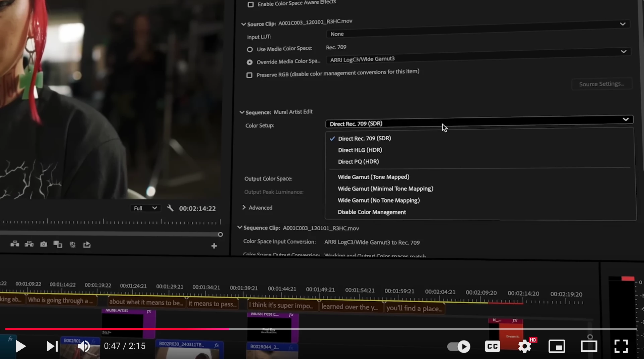Click Rec. 709 media color space text
Viewport: 644px width, 359px height.
coord(336,47)
